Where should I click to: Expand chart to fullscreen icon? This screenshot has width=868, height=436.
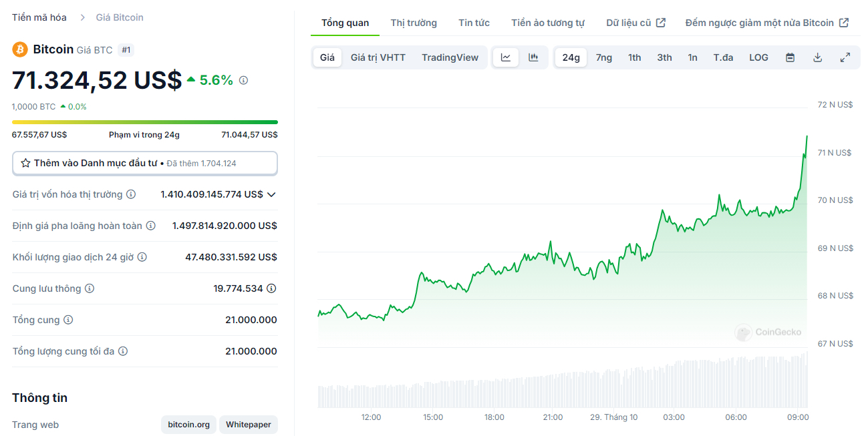[x=845, y=57]
